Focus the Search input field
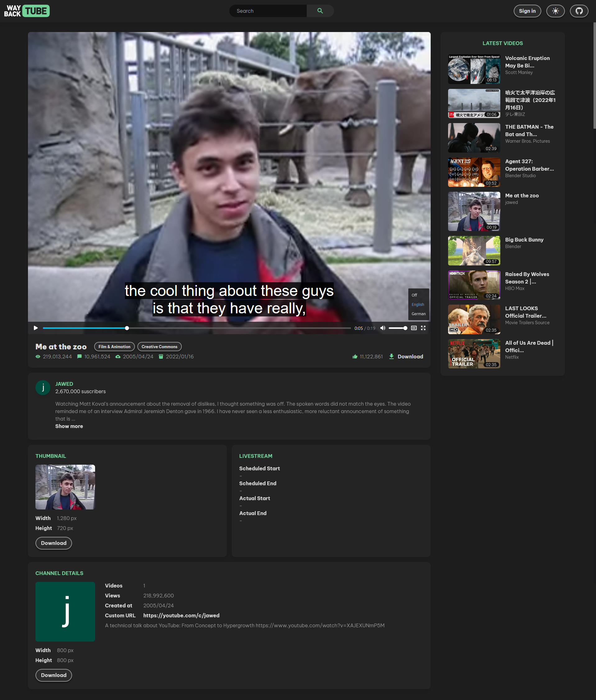 [268, 11]
